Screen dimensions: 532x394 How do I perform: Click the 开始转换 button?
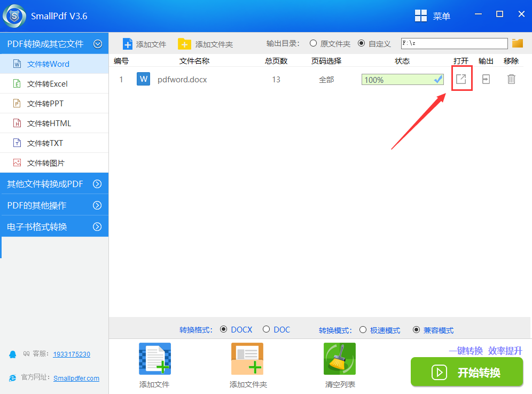point(466,372)
